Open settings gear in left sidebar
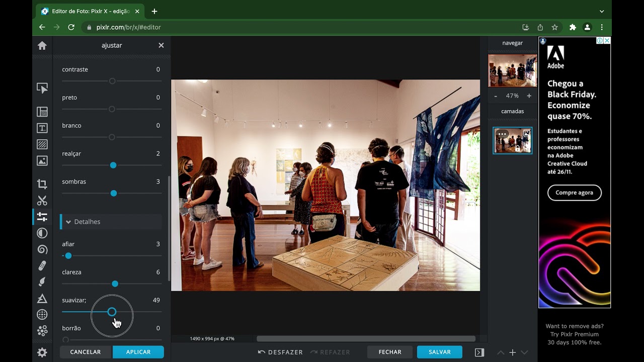 (x=42, y=352)
